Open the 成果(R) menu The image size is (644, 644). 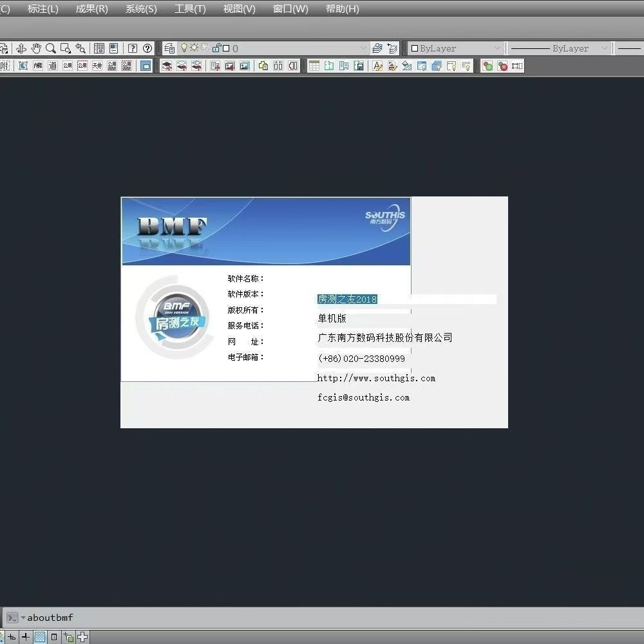click(x=91, y=8)
